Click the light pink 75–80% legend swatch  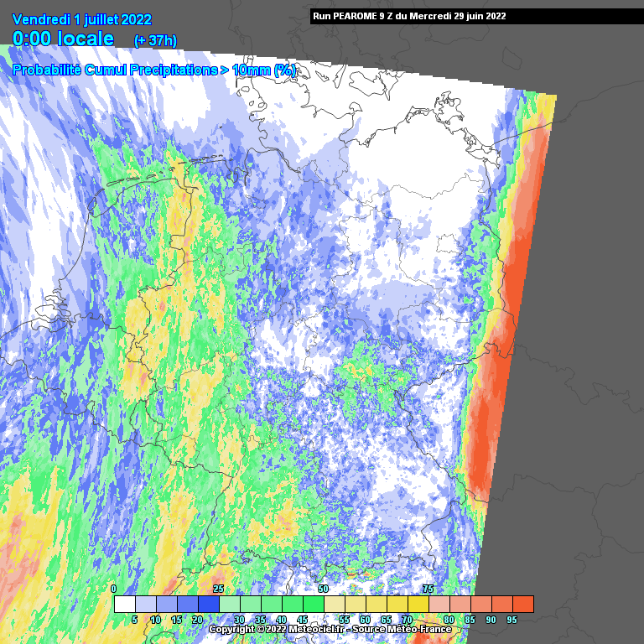[439, 604]
